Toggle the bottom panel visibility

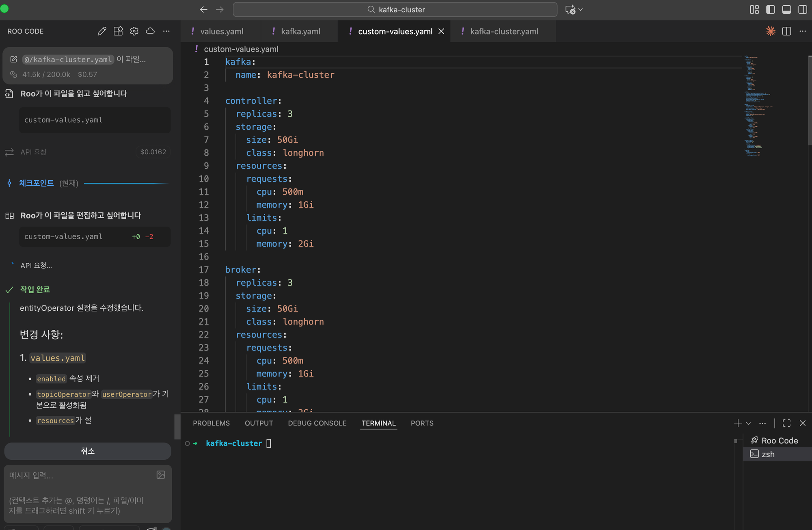click(x=786, y=10)
